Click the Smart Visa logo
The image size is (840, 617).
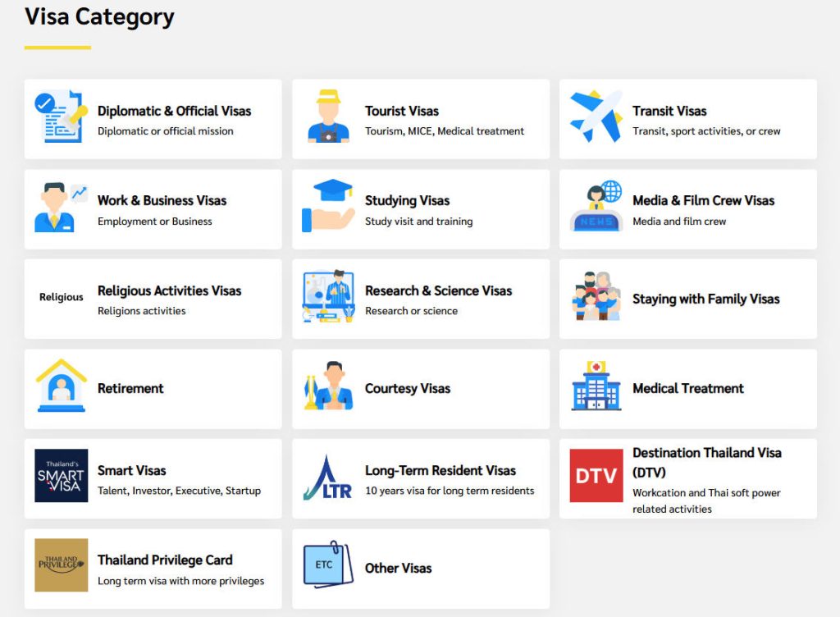pyautogui.click(x=61, y=476)
